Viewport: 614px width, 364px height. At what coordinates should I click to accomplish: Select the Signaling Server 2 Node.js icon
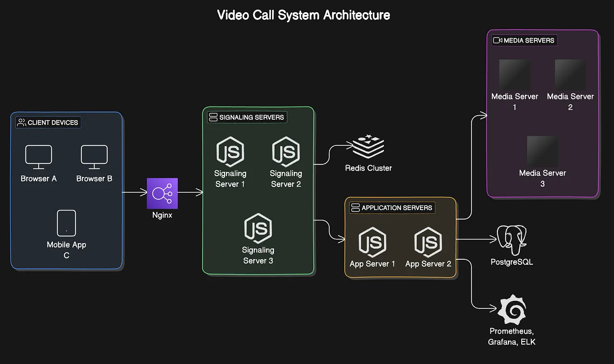(x=286, y=151)
